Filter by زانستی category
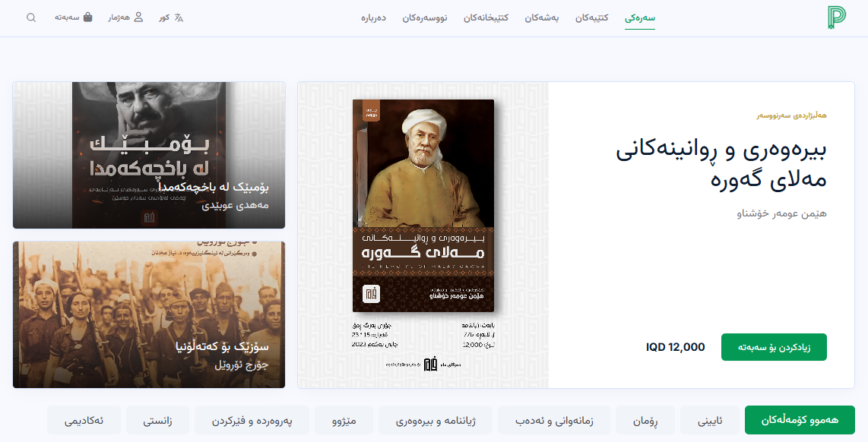The image size is (868, 442). 158,421
